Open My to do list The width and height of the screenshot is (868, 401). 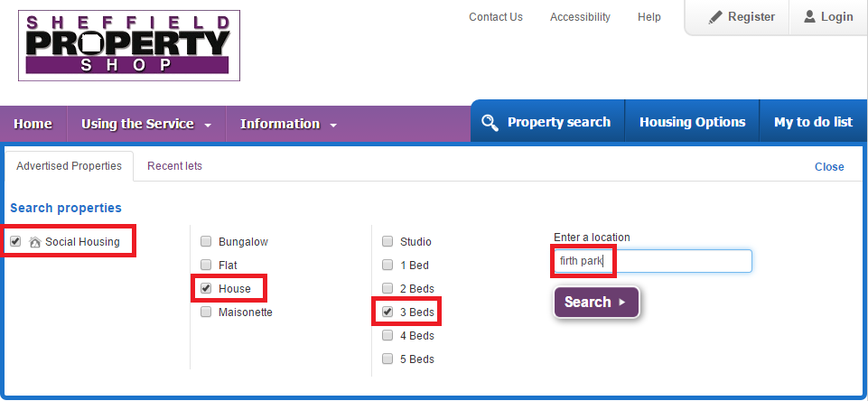click(x=813, y=122)
